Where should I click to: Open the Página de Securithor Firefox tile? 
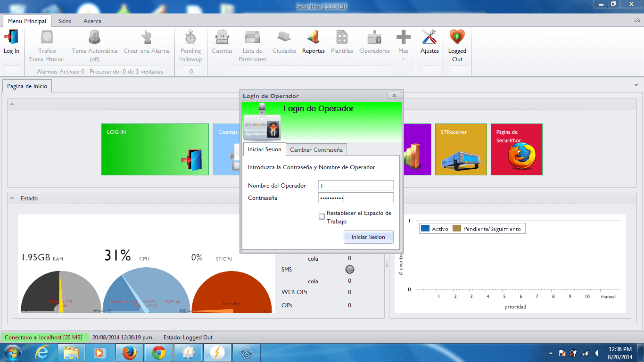(x=516, y=149)
